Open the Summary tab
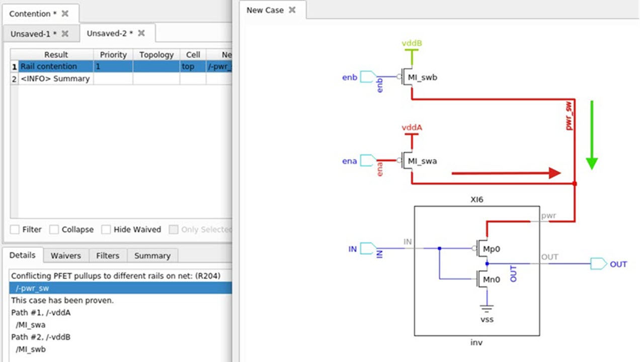The width and height of the screenshot is (644, 362). 152,255
